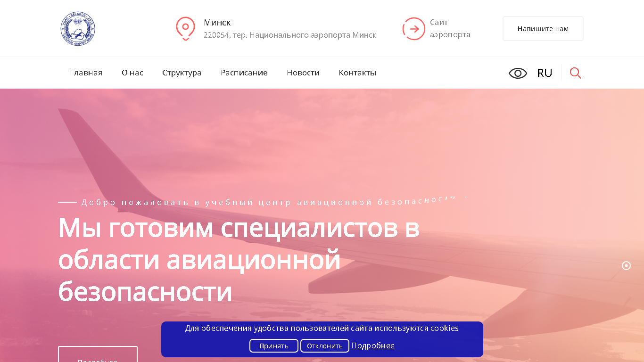This screenshot has width=644, height=362.
Task: Select the slider dot indicator on right
Action: coord(626,266)
